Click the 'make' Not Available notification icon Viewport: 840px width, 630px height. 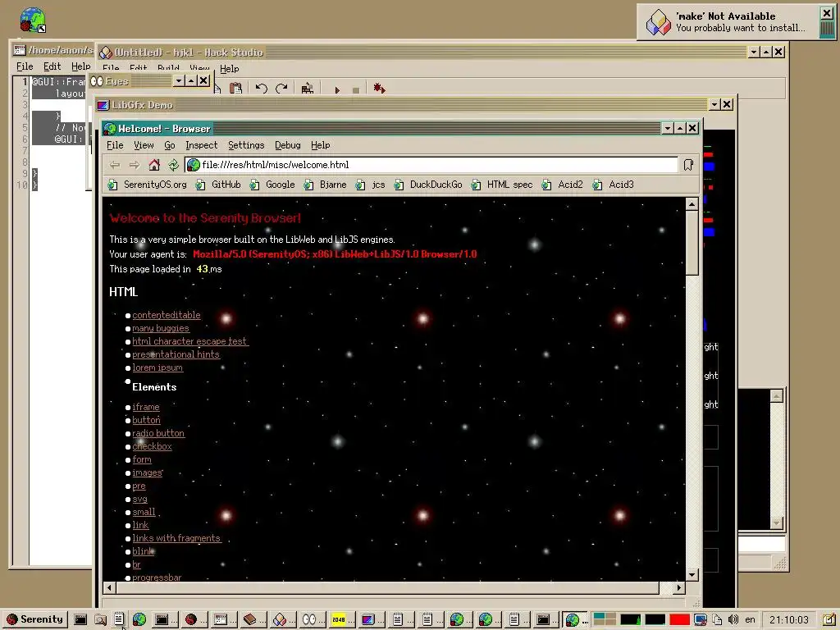(x=659, y=22)
